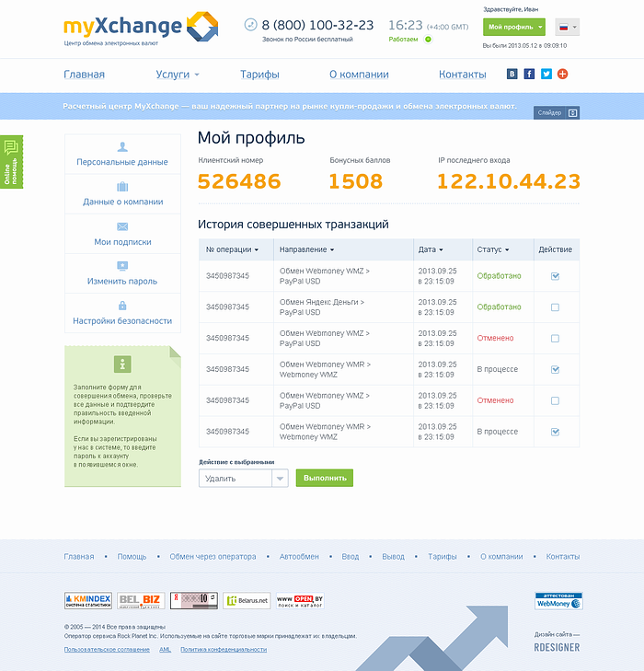The height and width of the screenshot is (671, 644).
Task: Open О компании in top navigation
Action: (359, 75)
